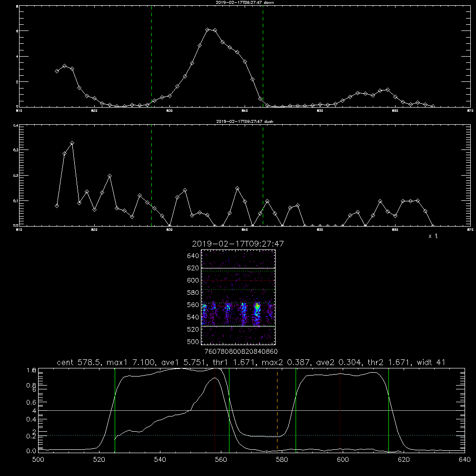
Task: Click the brightest hotspot in the heatmap
Action: tap(258, 307)
